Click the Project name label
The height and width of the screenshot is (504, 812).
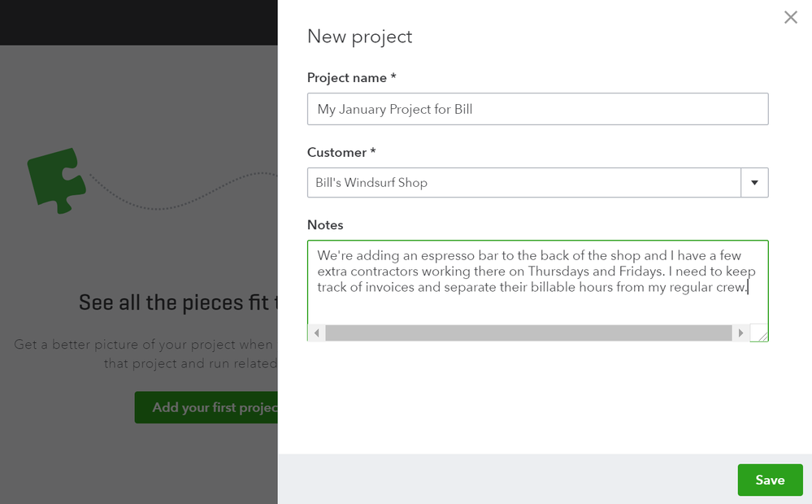click(346, 78)
